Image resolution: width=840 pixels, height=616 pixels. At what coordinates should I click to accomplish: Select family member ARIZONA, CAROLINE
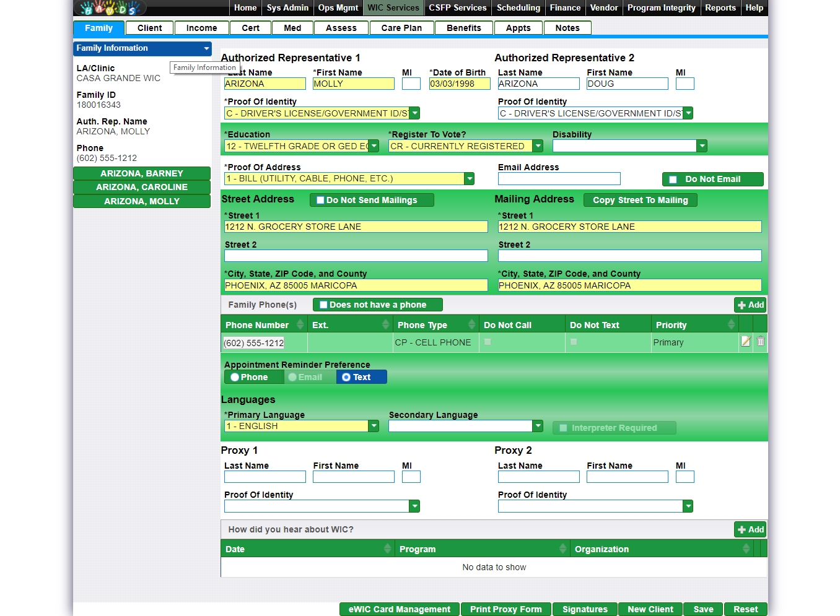point(142,187)
